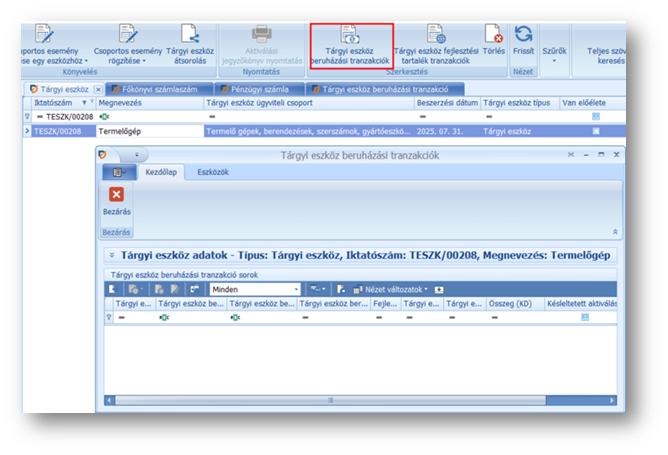The image size is (668, 455).
Task: Toggle Késleltetett aktiválás filter checkbox
Action: [583, 317]
